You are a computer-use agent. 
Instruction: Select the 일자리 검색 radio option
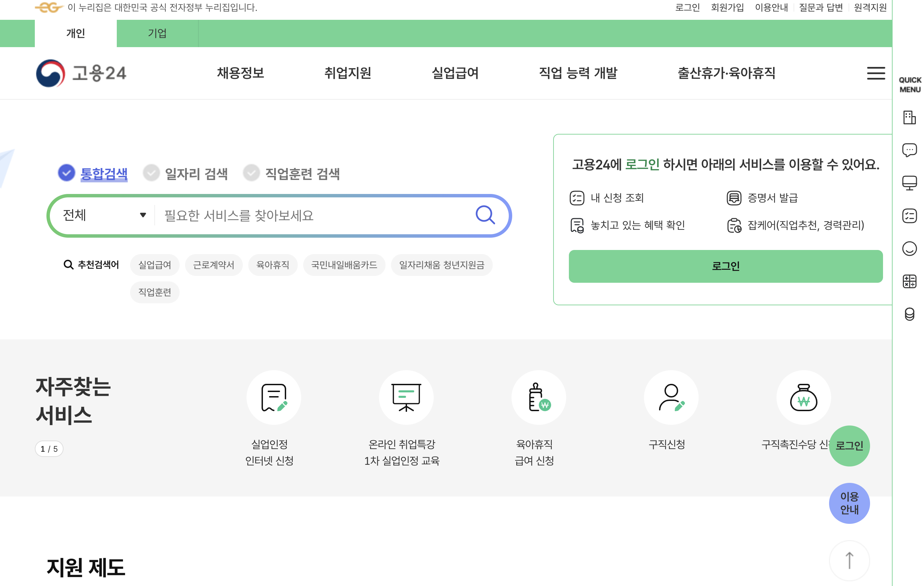(151, 173)
